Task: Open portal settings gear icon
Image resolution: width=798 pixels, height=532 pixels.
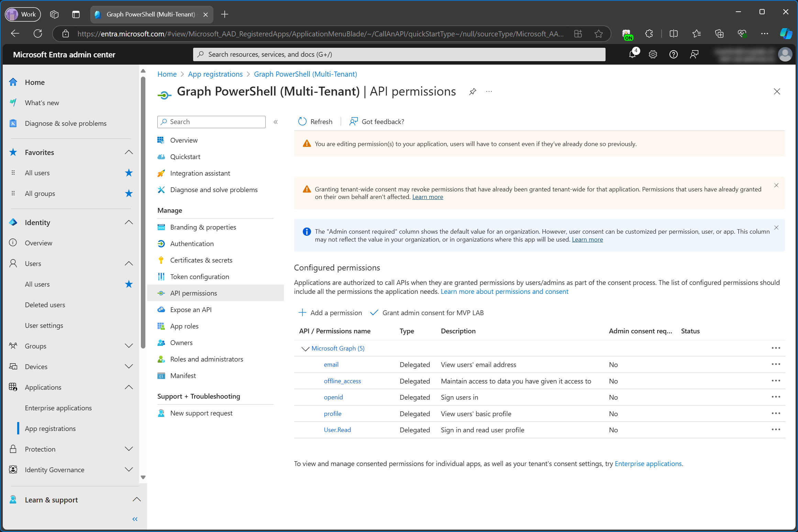Action: [653, 54]
